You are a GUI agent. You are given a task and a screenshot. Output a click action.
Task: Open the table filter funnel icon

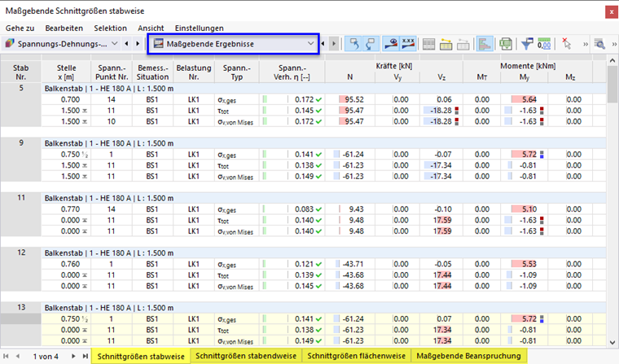(527, 44)
